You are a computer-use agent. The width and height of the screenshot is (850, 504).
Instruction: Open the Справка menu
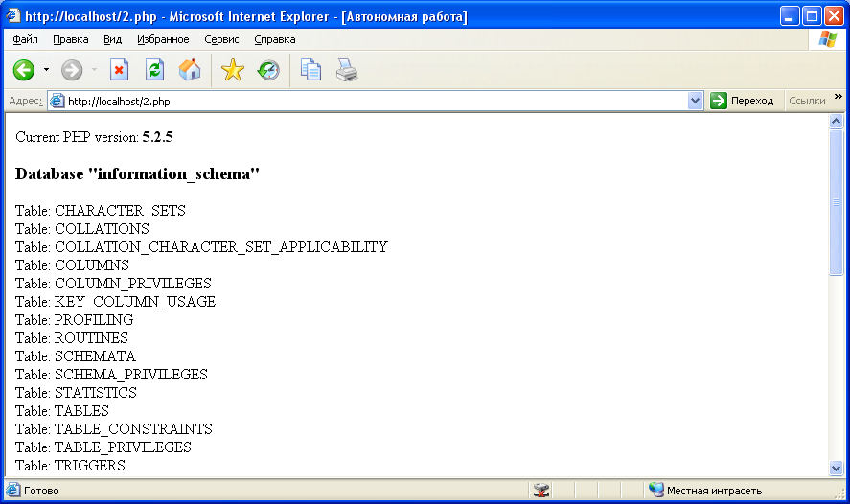275,39
